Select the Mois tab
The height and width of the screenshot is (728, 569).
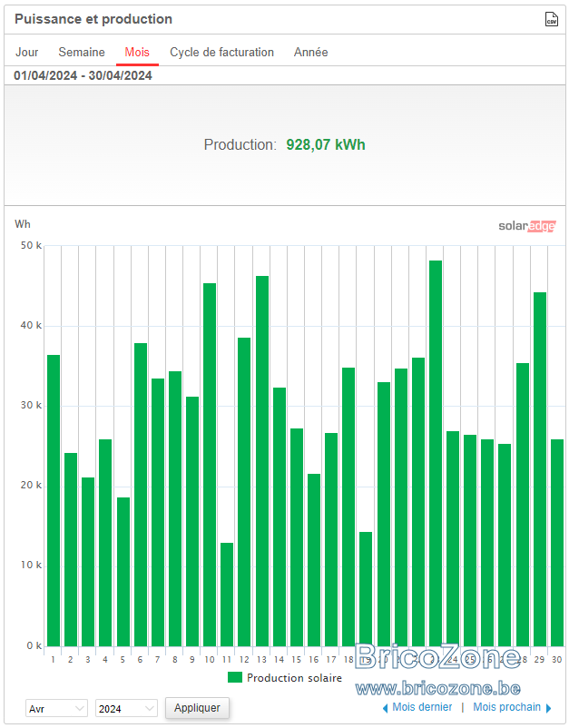(x=137, y=52)
